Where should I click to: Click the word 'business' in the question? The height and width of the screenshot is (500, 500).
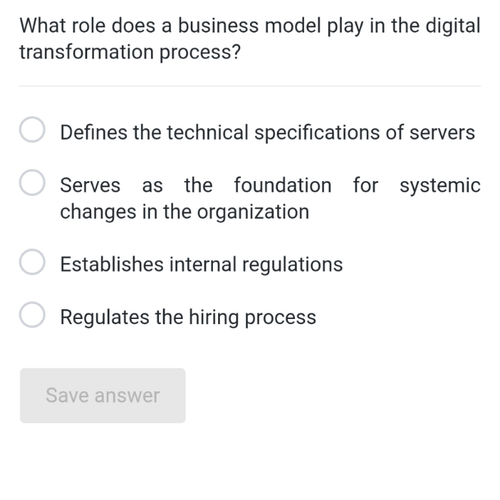[x=218, y=25]
